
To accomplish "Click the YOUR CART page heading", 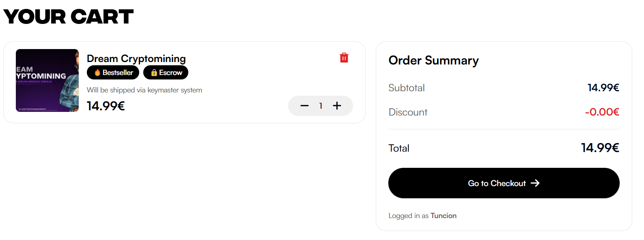I will [68, 17].
